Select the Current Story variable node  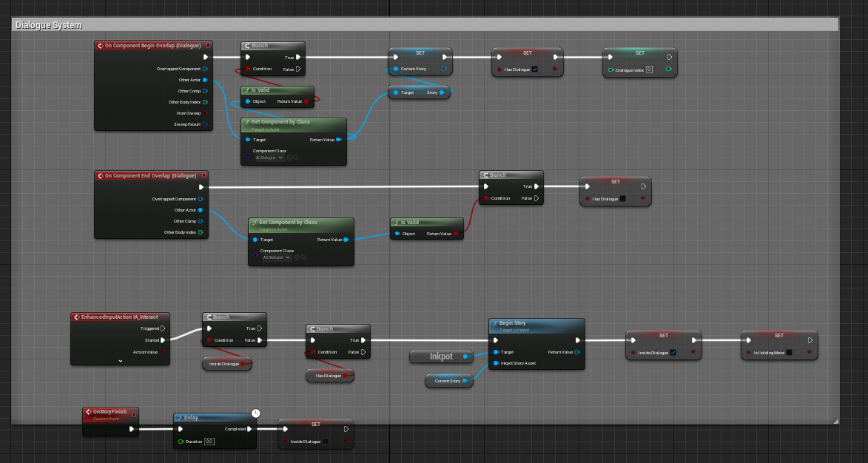[448, 380]
